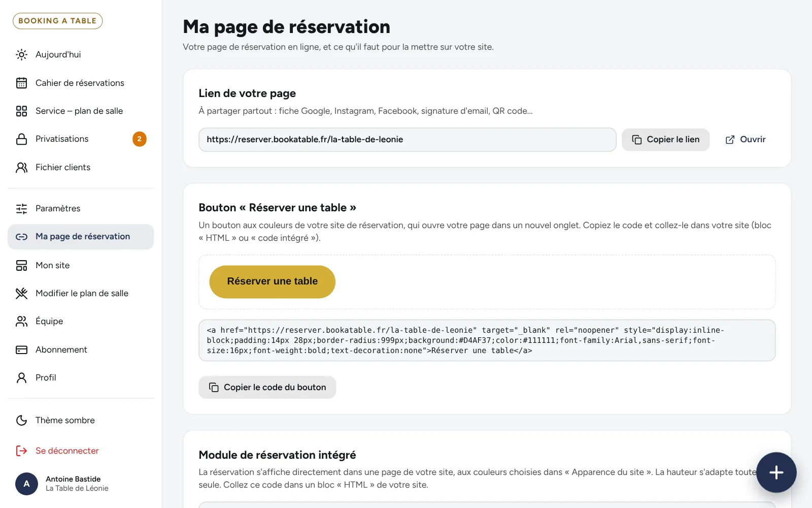Open the booking page via Ouvrir
This screenshot has height=508, width=812.
pyautogui.click(x=745, y=140)
